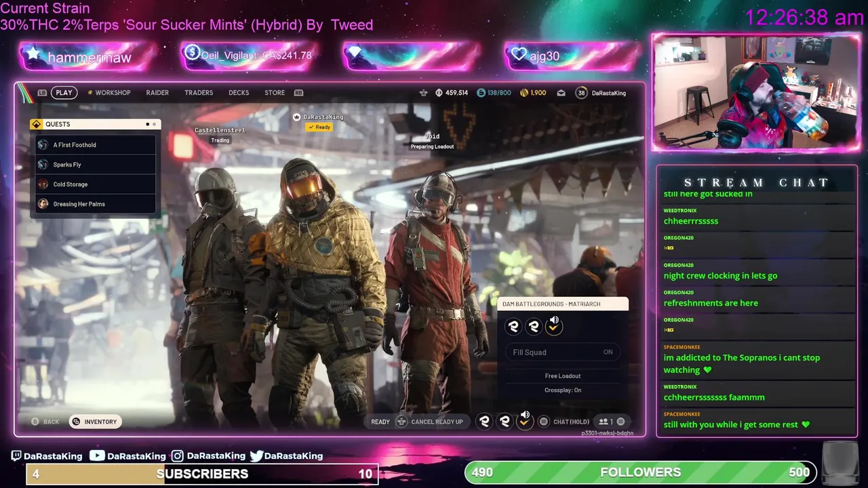This screenshot has height=488, width=868.
Task: Click the READY label in the bottom bar
Action: tap(380, 422)
